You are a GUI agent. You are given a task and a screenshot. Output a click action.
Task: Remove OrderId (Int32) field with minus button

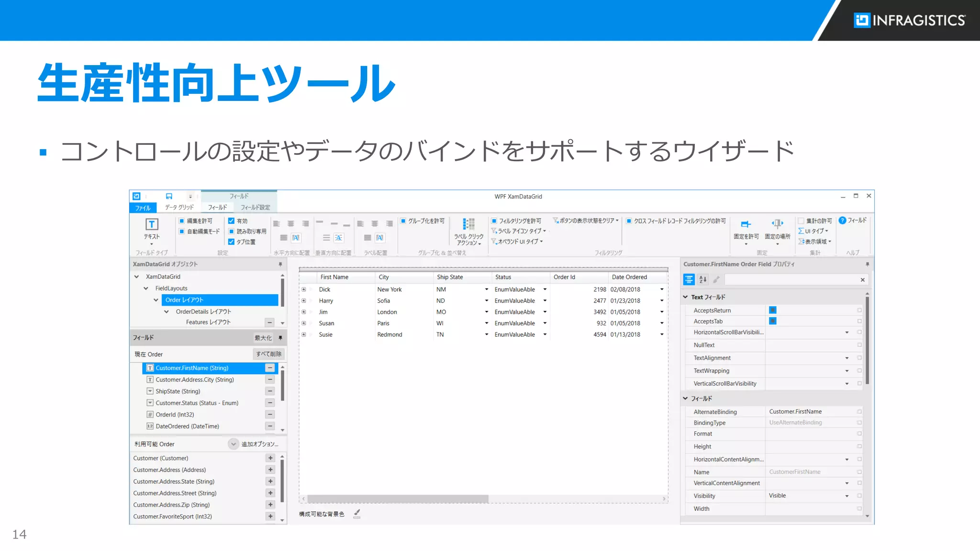tap(270, 414)
